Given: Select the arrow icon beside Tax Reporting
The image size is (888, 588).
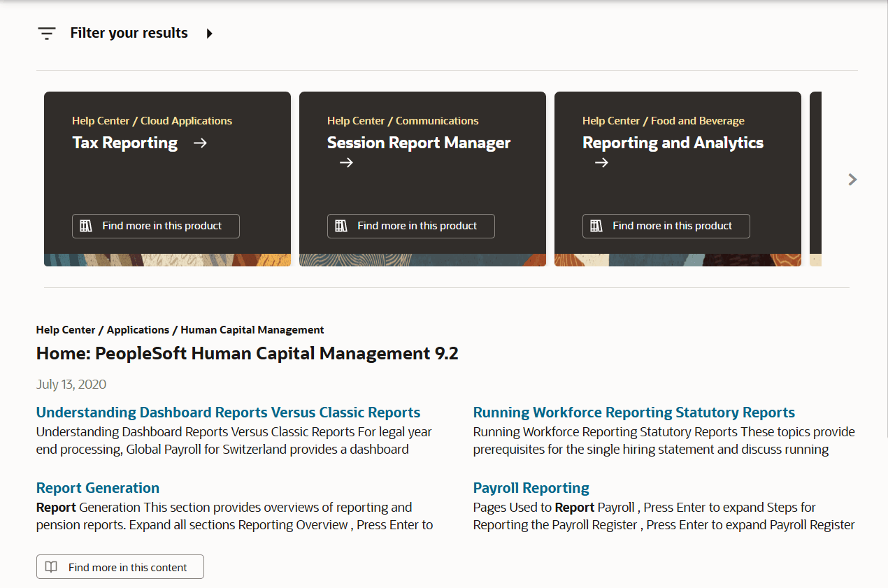Looking at the screenshot, I should [200, 143].
